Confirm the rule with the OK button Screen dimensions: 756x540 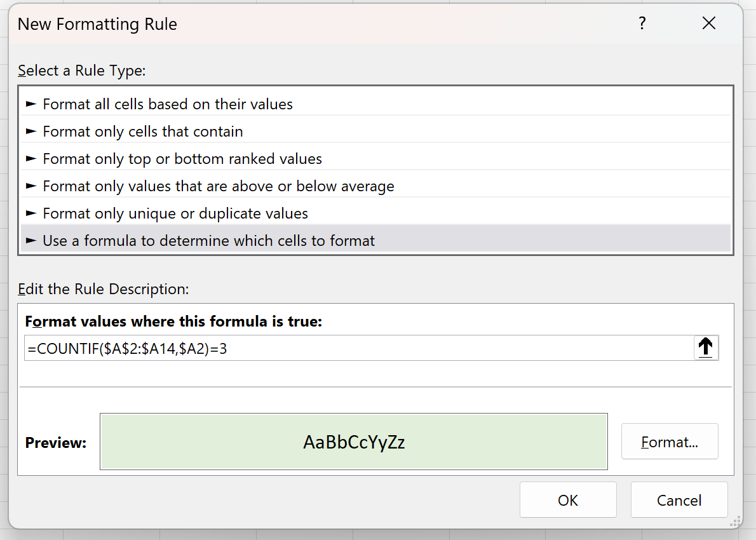pos(568,500)
